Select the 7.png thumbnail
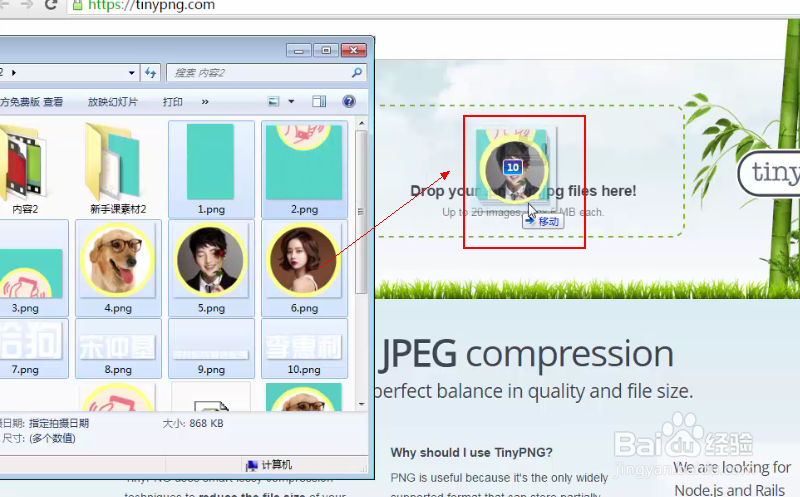Screen dimensions: 800x497 [31, 349]
